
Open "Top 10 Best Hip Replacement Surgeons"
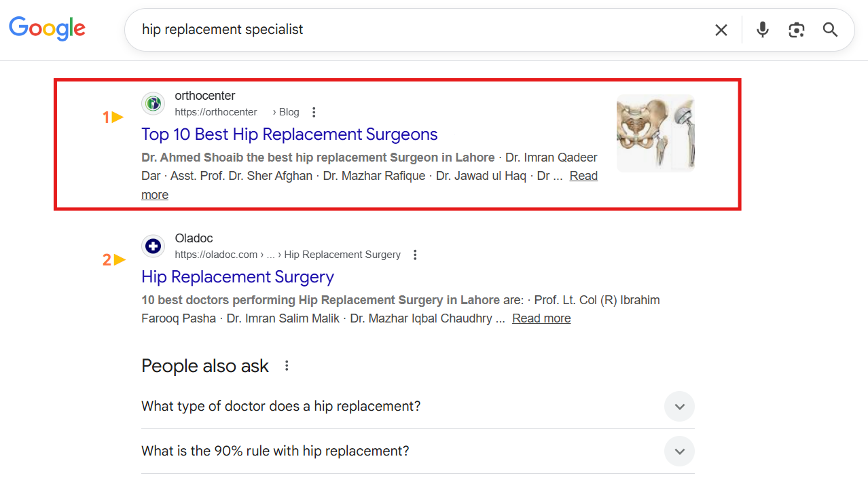point(289,134)
